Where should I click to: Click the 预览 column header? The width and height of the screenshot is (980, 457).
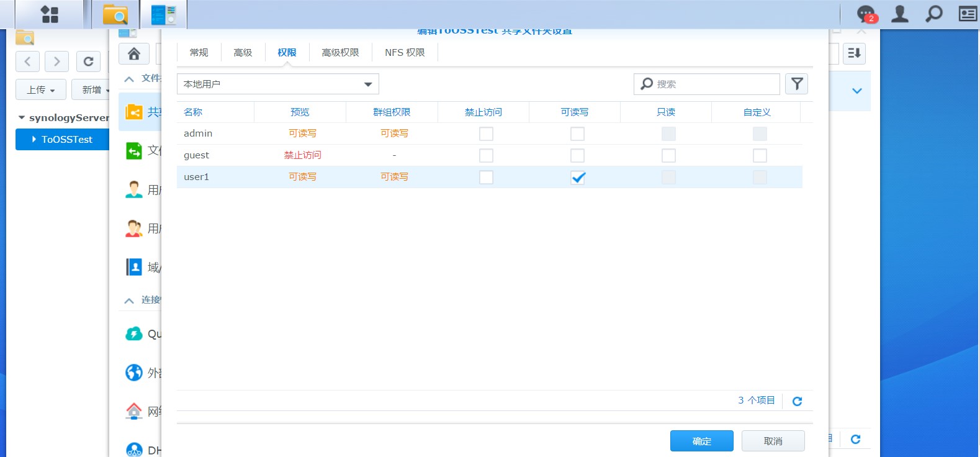[300, 112]
